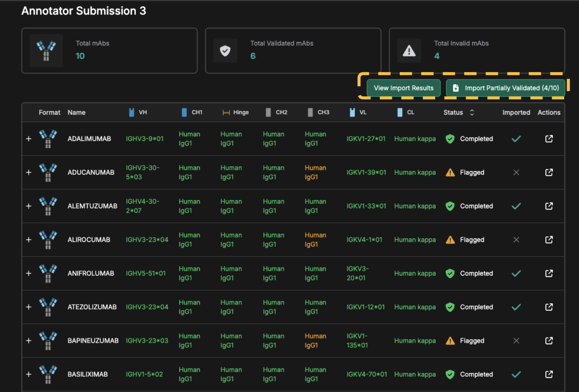Expand the ALIROCUMAB row details
The width and height of the screenshot is (579, 392).
click(x=29, y=240)
